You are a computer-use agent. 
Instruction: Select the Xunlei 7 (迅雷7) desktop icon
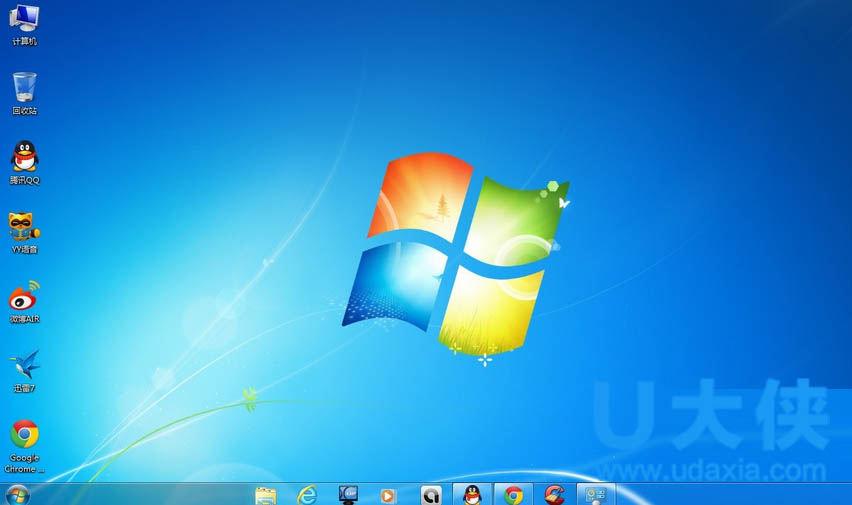(24, 371)
